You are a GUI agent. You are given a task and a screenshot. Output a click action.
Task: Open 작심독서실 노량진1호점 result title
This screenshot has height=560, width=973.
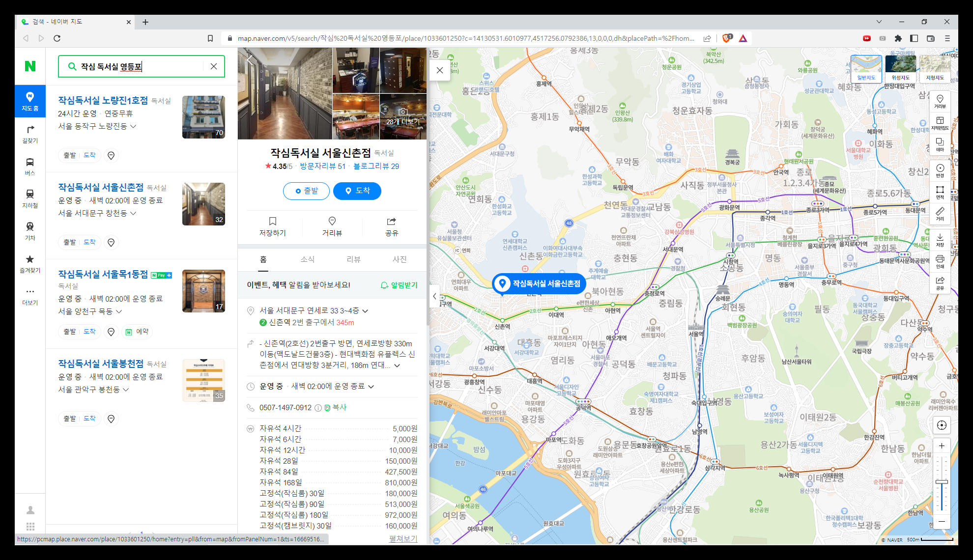[103, 101]
